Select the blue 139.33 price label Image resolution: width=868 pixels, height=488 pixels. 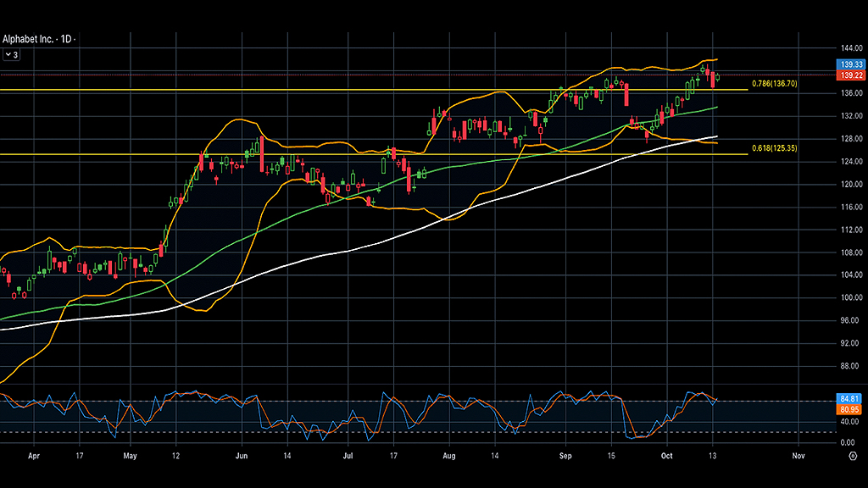pos(851,64)
